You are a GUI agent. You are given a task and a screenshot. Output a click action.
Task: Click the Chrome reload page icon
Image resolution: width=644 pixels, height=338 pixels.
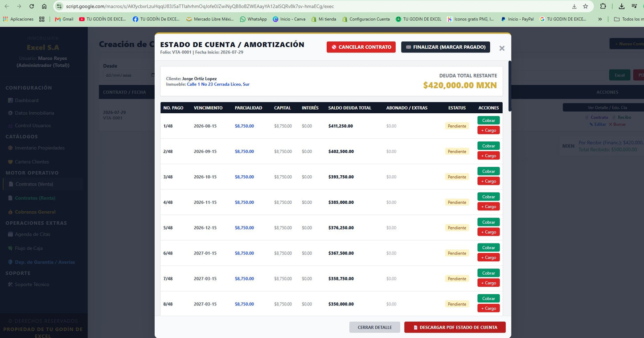click(x=31, y=6)
